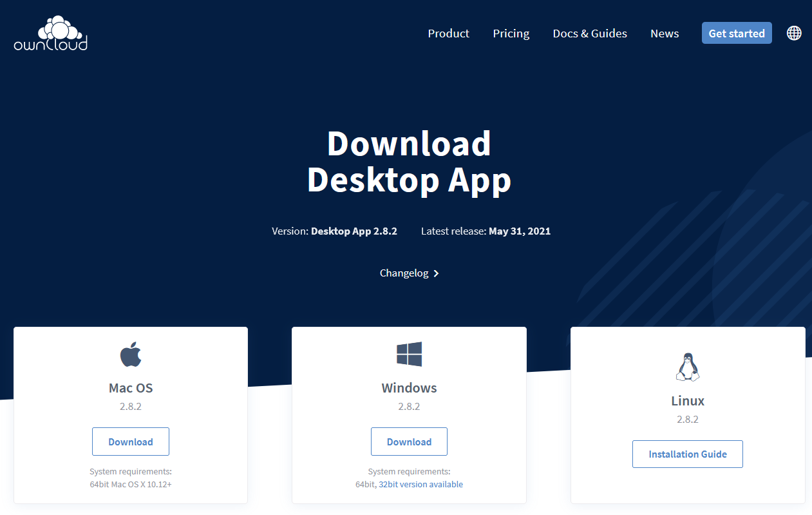Open Docs & Guides menu
Image resolution: width=812 pixels, height=515 pixels.
click(590, 34)
